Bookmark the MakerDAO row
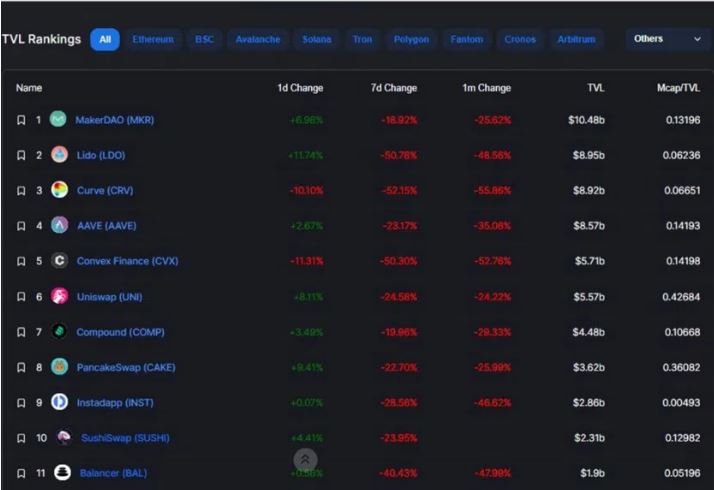Screen dimensions: 714x490 (21, 120)
